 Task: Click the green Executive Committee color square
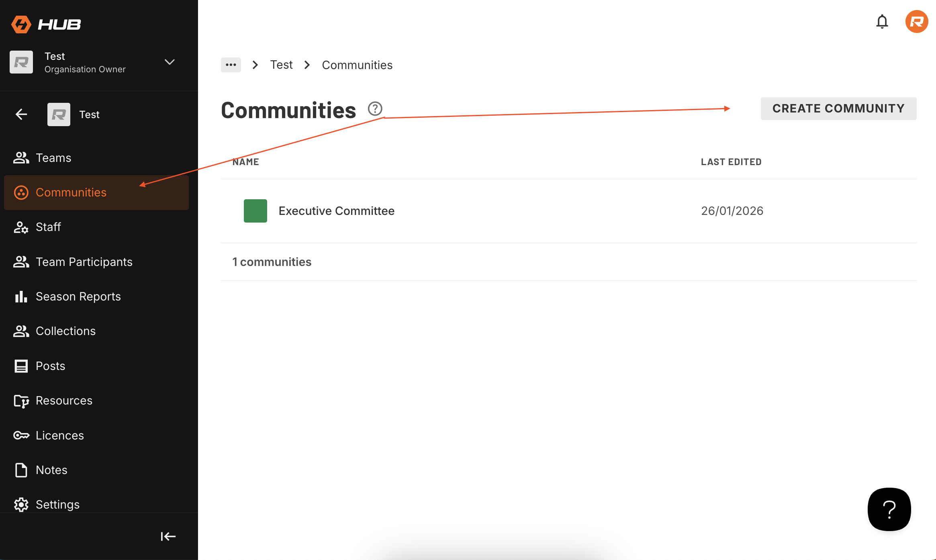click(255, 211)
